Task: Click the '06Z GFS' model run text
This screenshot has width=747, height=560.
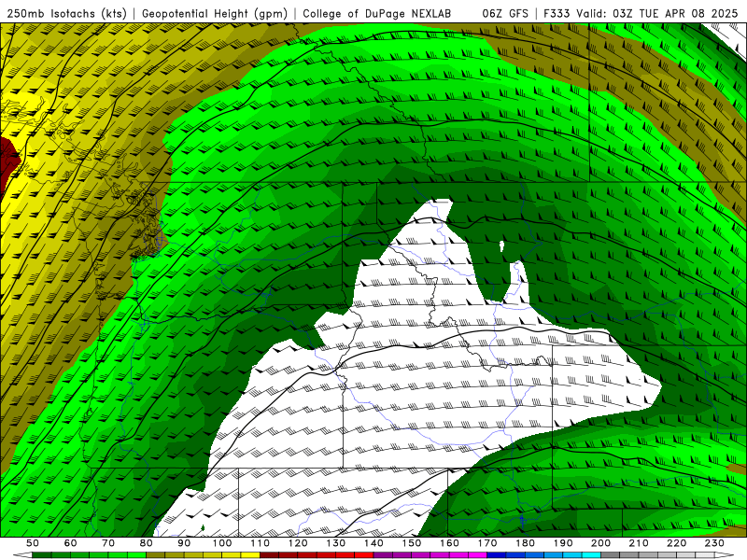Action: pyautogui.click(x=505, y=14)
